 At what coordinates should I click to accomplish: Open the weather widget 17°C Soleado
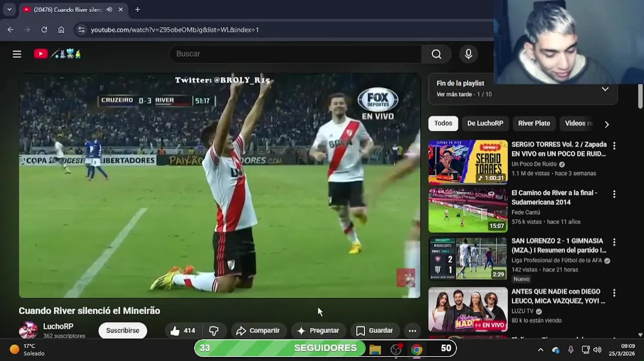coord(28,349)
